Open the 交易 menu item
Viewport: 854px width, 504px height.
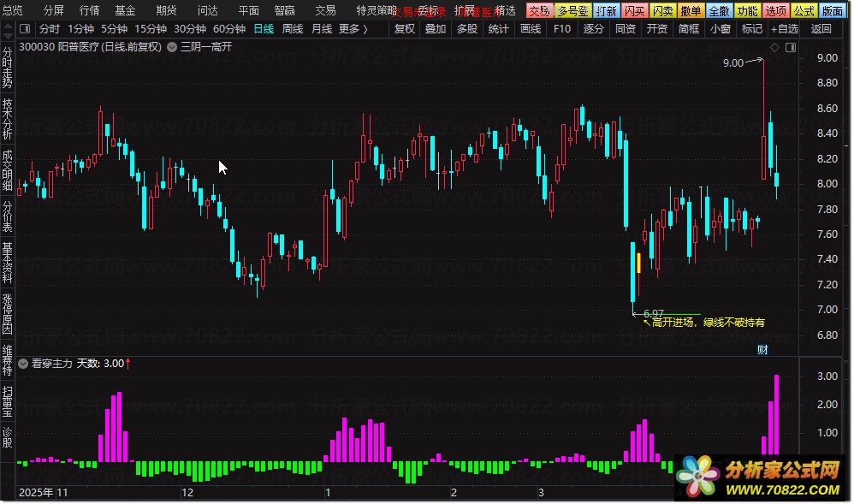pyautogui.click(x=325, y=10)
